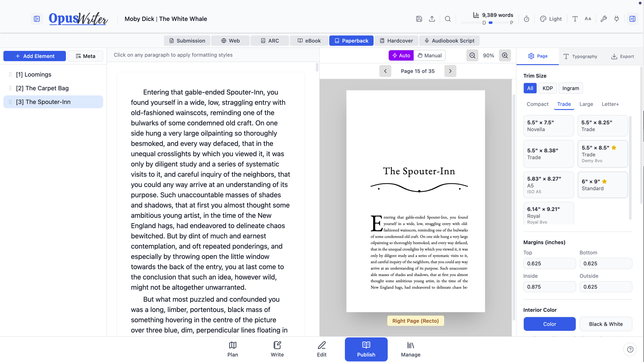
Task: Enable Auto formatting mode
Action: coord(401,55)
